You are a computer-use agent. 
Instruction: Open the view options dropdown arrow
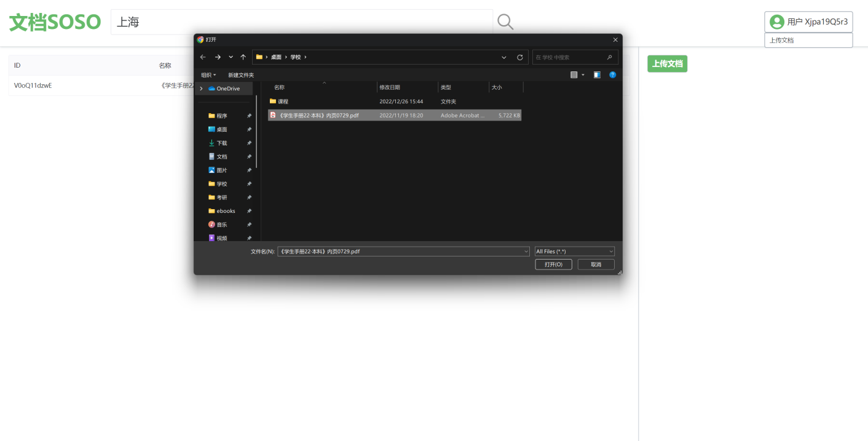pyautogui.click(x=583, y=75)
